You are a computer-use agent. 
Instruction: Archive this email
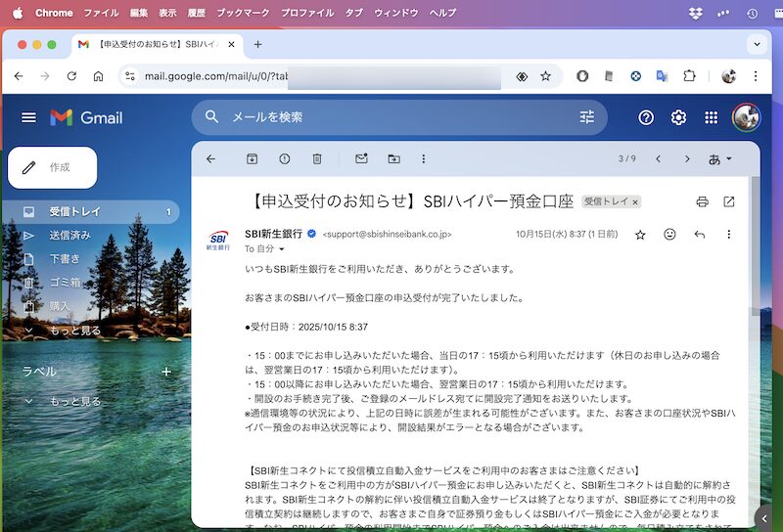252,158
